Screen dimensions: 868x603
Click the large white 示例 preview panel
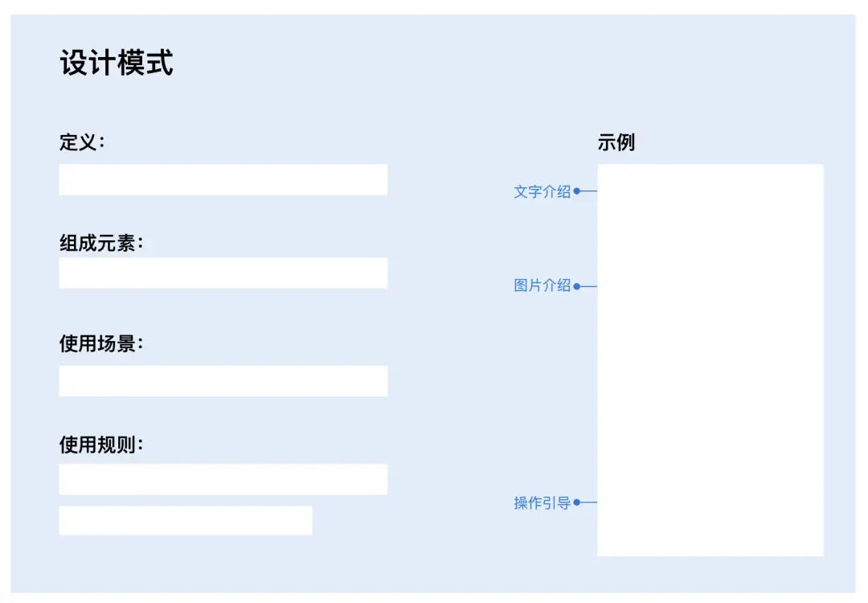(x=710, y=360)
